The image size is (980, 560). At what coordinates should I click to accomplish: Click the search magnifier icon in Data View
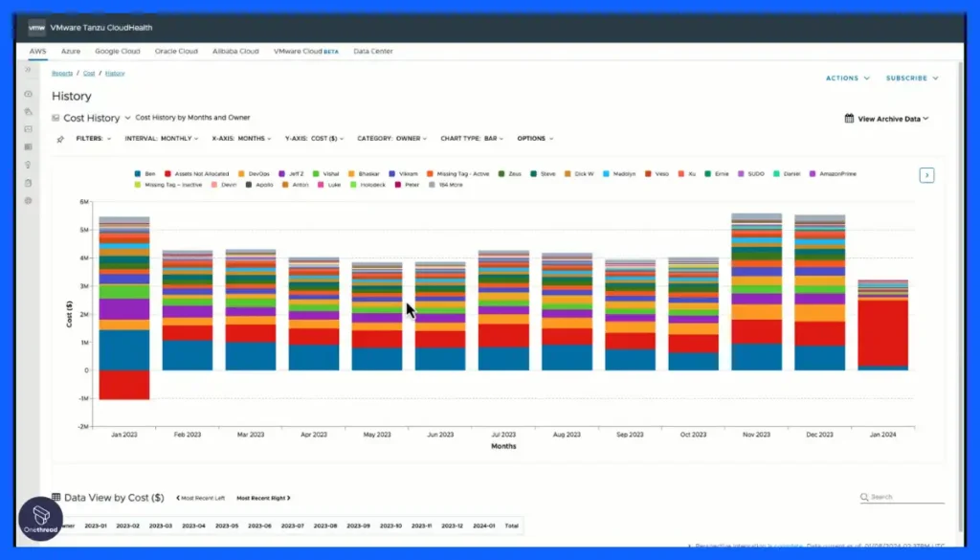pyautogui.click(x=864, y=497)
